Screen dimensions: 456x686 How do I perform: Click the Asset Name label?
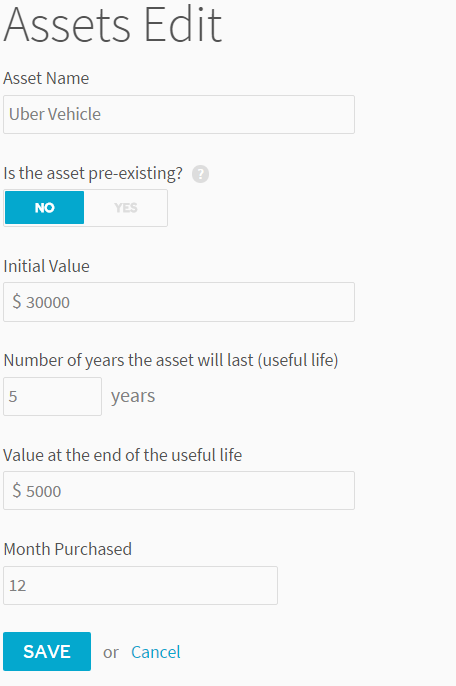click(x=46, y=78)
